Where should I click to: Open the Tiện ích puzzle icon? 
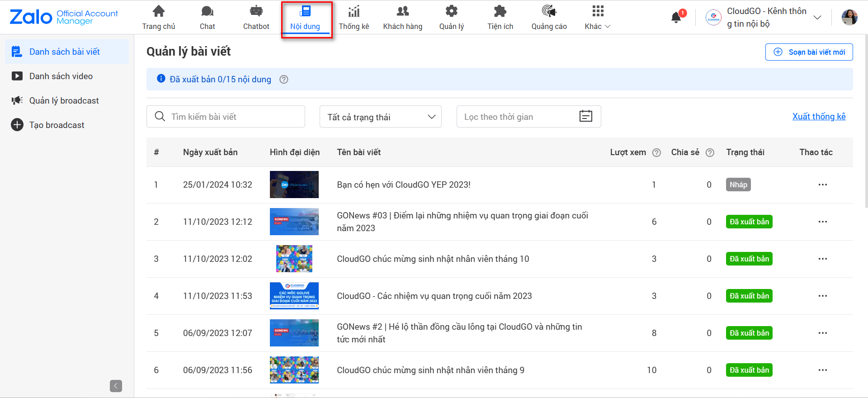click(500, 11)
